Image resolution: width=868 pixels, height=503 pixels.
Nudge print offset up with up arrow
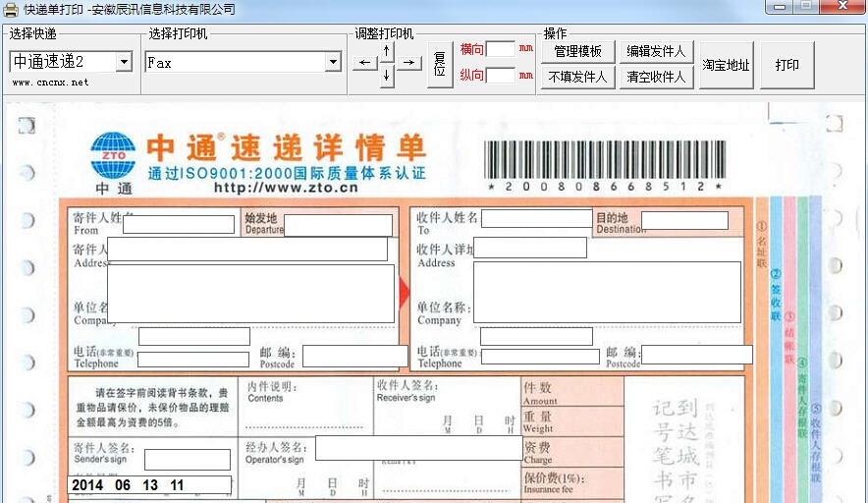tap(387, 52)
